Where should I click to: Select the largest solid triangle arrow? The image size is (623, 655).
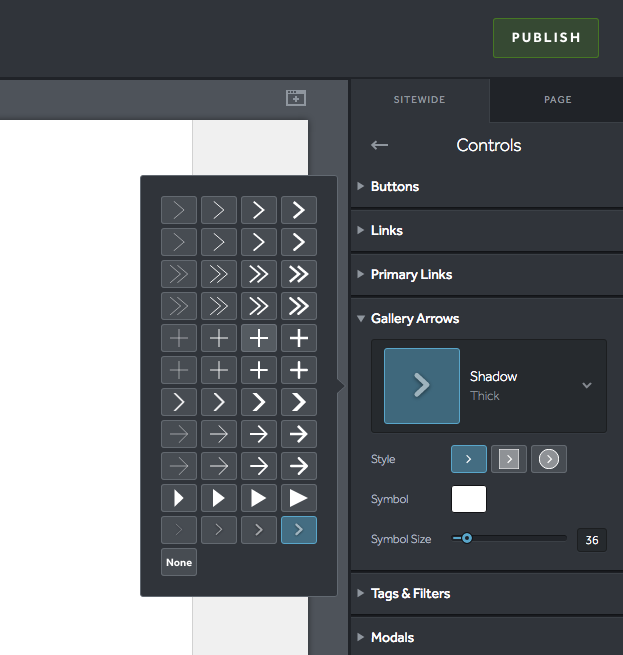click(x=299, y=498)
